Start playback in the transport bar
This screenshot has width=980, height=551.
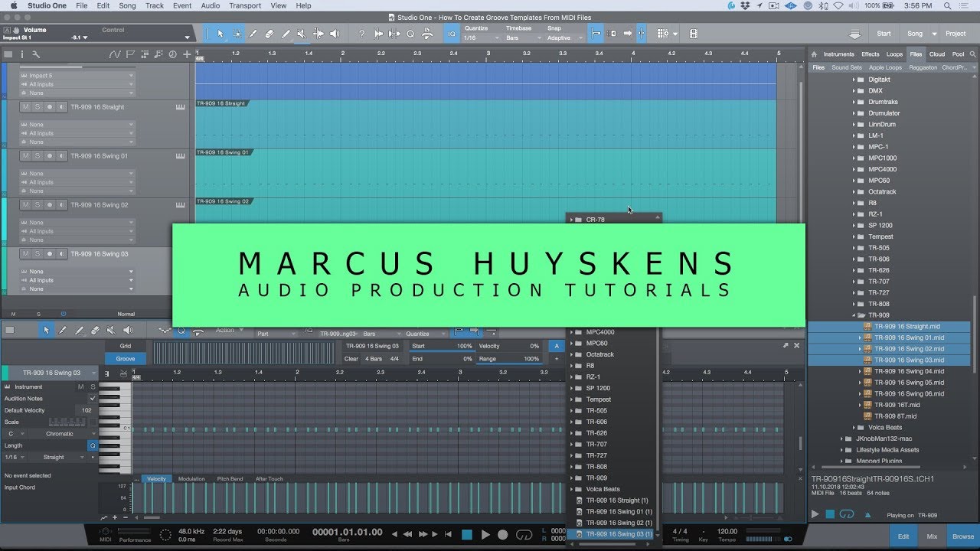485,535
